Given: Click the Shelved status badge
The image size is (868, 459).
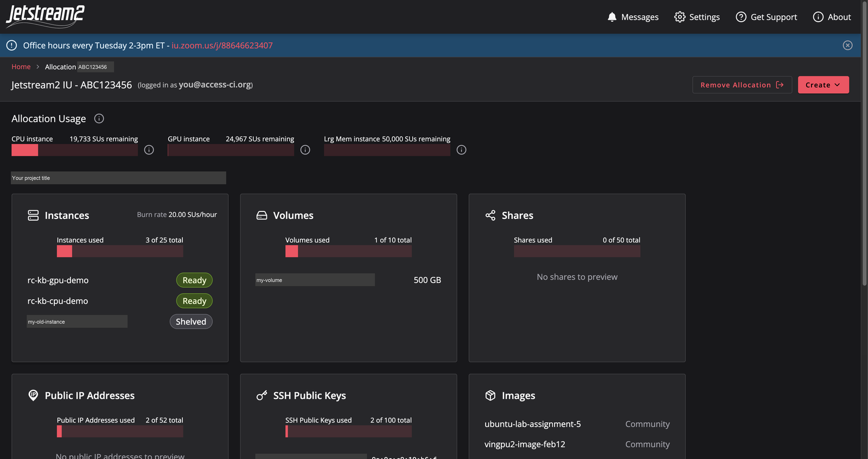Looking at the screenshot, I should (191, 322).
